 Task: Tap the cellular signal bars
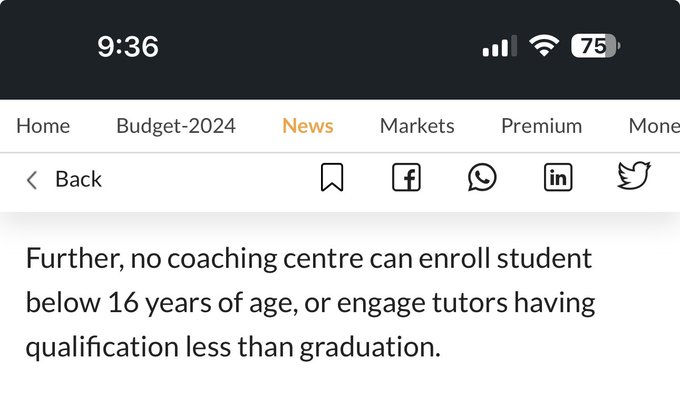coord(499,46)
